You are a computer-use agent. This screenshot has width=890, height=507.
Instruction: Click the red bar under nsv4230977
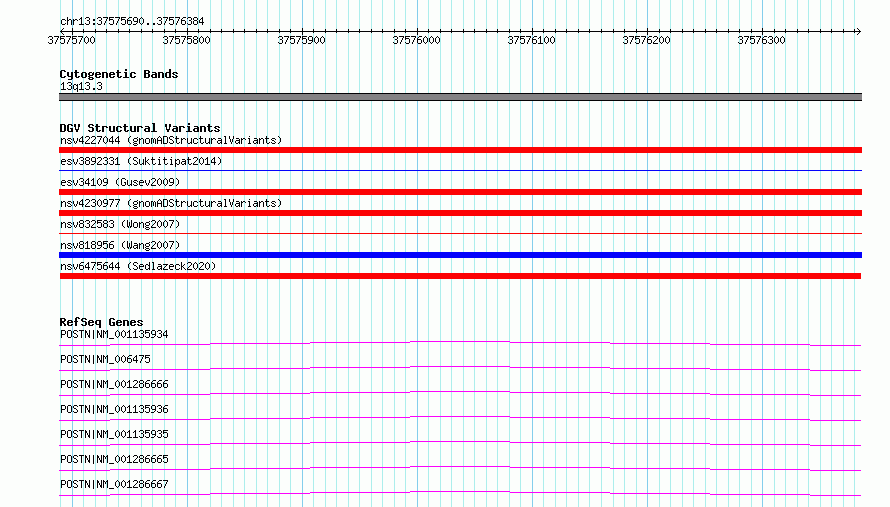click(x=460, y=213)
